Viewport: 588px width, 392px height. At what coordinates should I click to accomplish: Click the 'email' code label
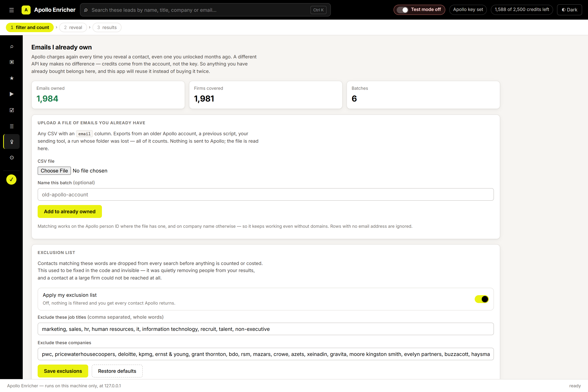pyautogui.click(x=84, y=134)
